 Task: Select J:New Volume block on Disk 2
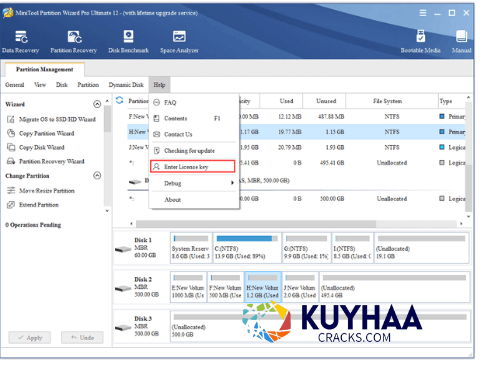[x=300, y=287]
